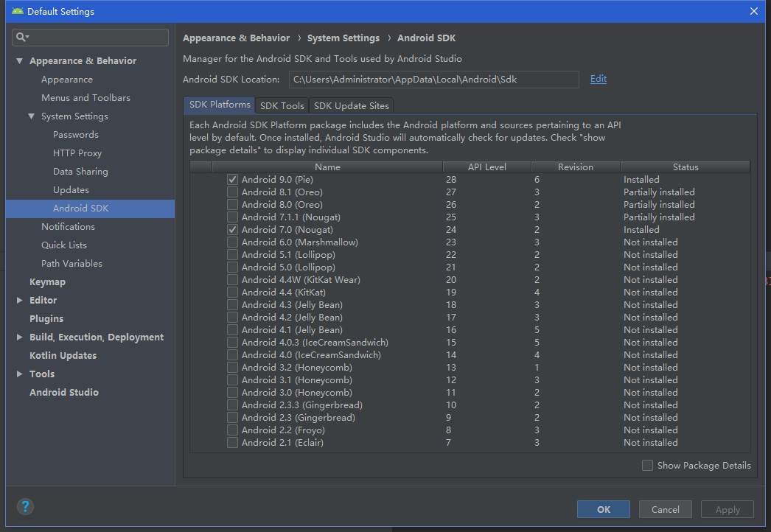Check Android 4.2 (Jelly Bean) checkbox
Image resolution: width=771 pixels, height=532 pixels.
click(233, 317)
